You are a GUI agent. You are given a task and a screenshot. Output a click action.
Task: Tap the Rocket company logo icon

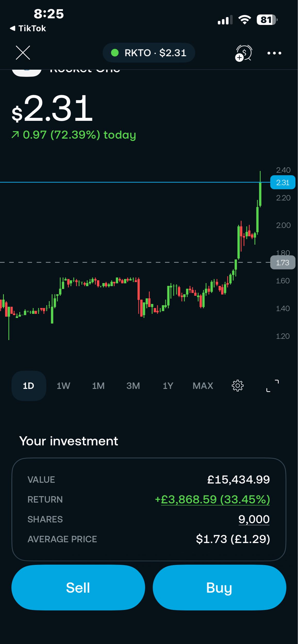pyautogui.click(x=27, y=73)
